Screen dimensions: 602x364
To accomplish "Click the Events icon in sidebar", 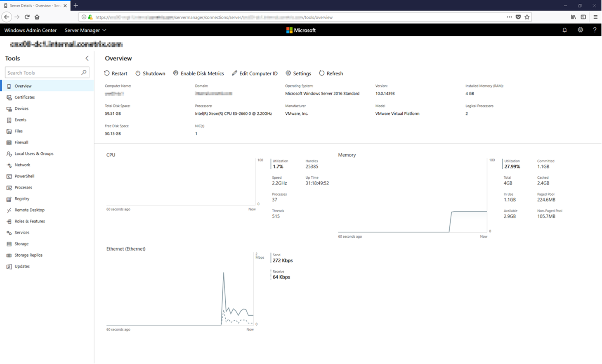I will (9, 120).
